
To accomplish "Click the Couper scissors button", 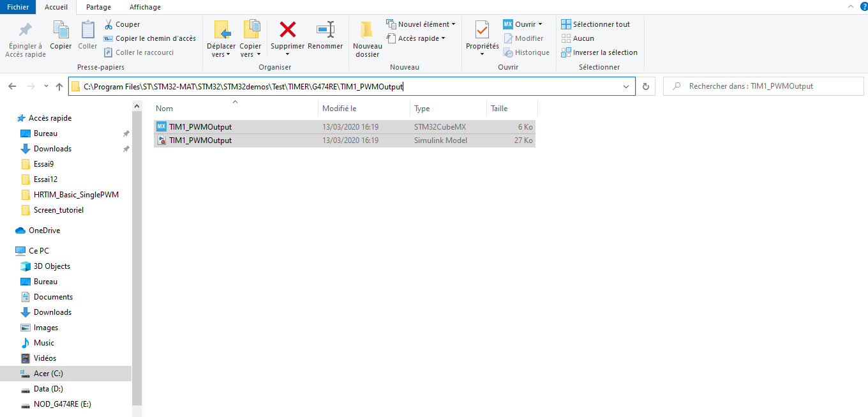I will (x=122, y=24).
